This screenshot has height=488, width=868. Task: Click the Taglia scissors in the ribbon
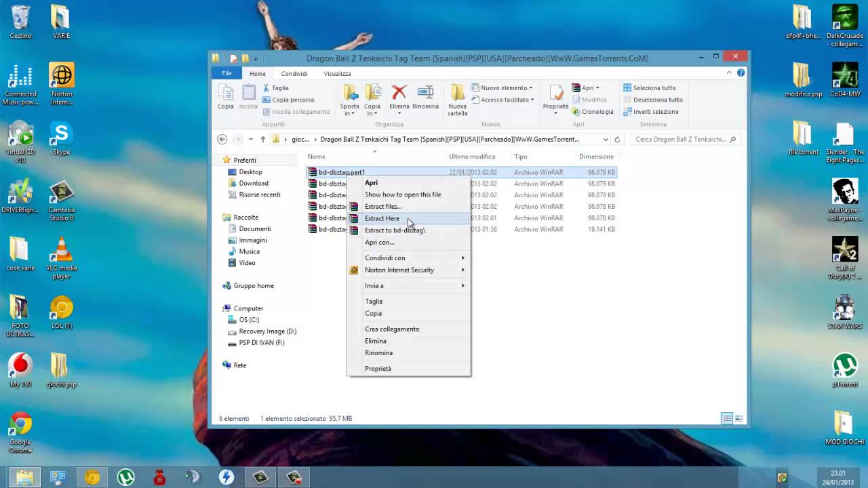click(x=267, y=87)
